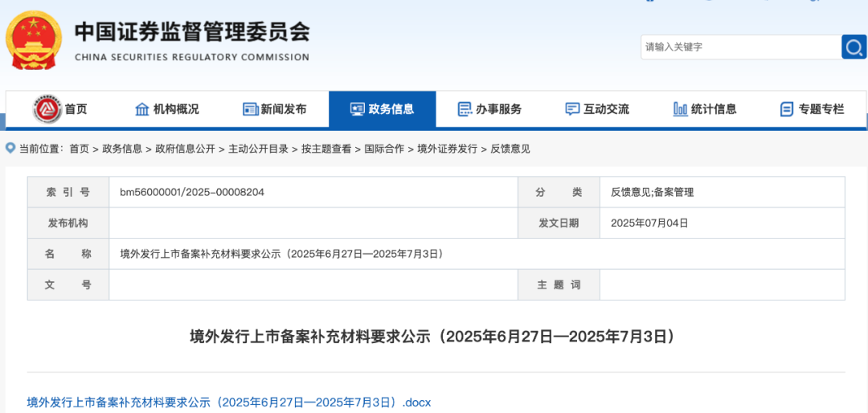Viewport: 868px width, 413px height.
Task: Go to 按主题查看 in the breadcrumb
Action: [x=326, y=149]
